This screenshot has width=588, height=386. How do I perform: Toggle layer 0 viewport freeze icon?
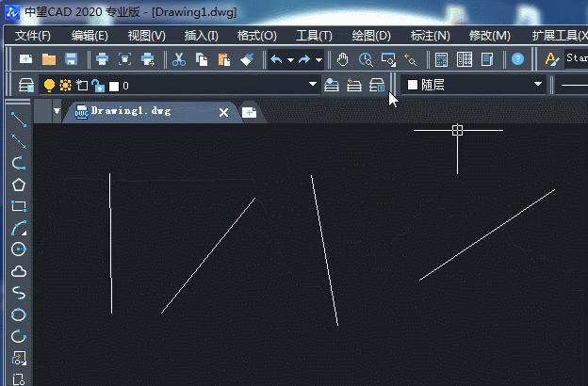pos(81,86)
